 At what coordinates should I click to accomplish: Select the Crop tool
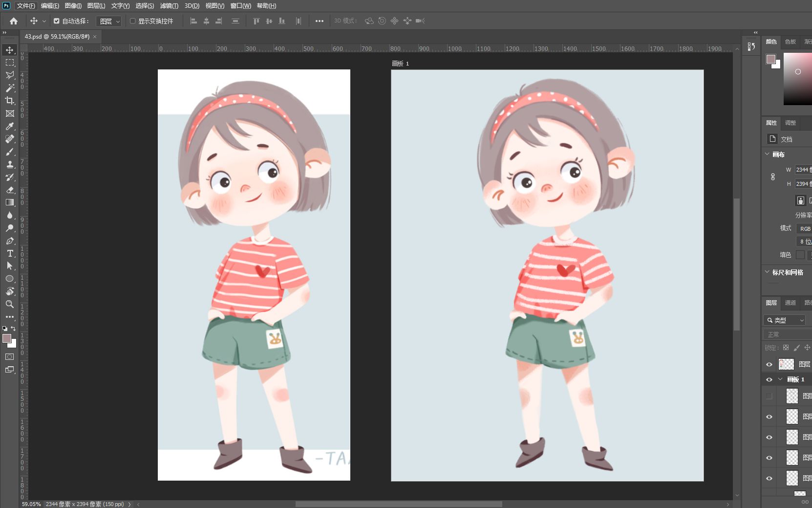coord(10,101)
